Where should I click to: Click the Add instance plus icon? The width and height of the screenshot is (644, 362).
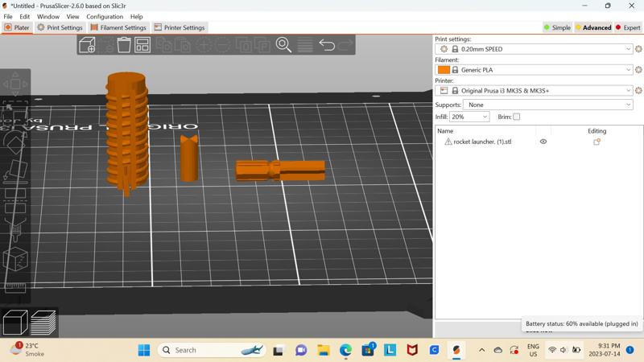point(204,45)
